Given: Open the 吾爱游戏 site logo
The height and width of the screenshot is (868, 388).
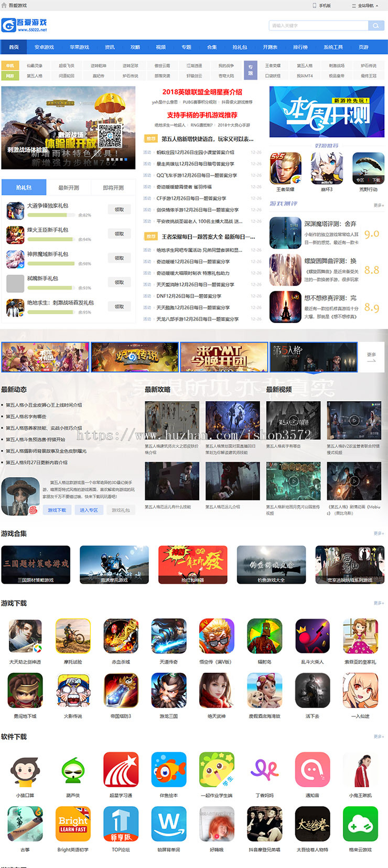Looking at the screenshot, I should pyautogui.click(x=25, y=25).
